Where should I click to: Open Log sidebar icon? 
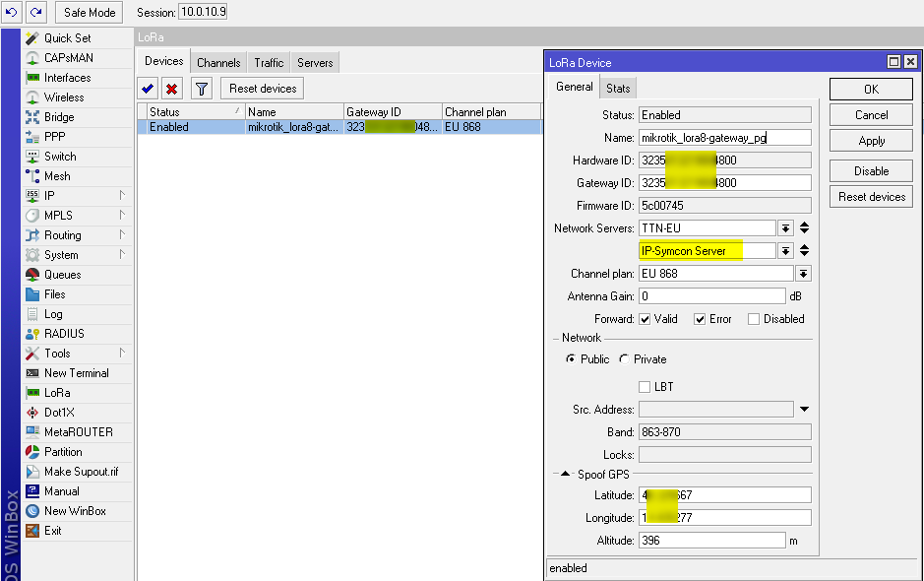[32, 314]
